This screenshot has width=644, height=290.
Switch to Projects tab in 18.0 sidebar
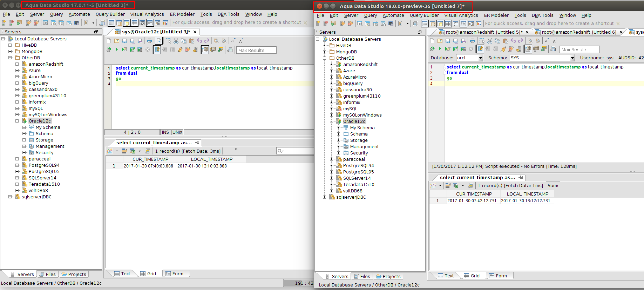[x=388, y=276]
